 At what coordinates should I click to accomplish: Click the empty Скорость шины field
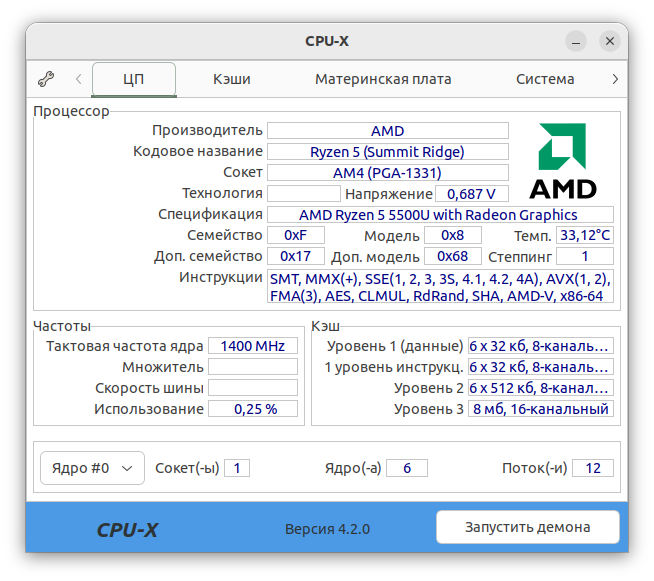pyautogui.click(x=253, y=388)
